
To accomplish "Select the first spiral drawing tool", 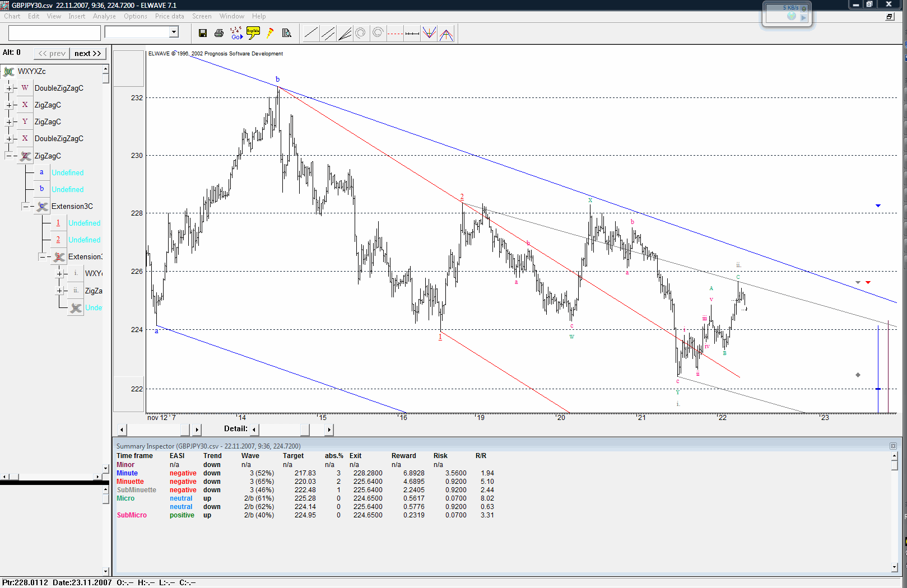I will point(361,34).
